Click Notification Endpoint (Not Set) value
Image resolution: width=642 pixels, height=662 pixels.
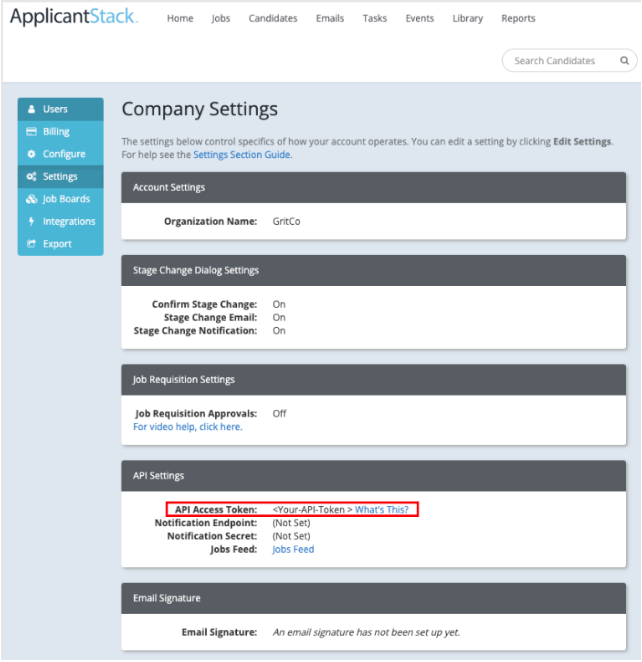(291, 523)
